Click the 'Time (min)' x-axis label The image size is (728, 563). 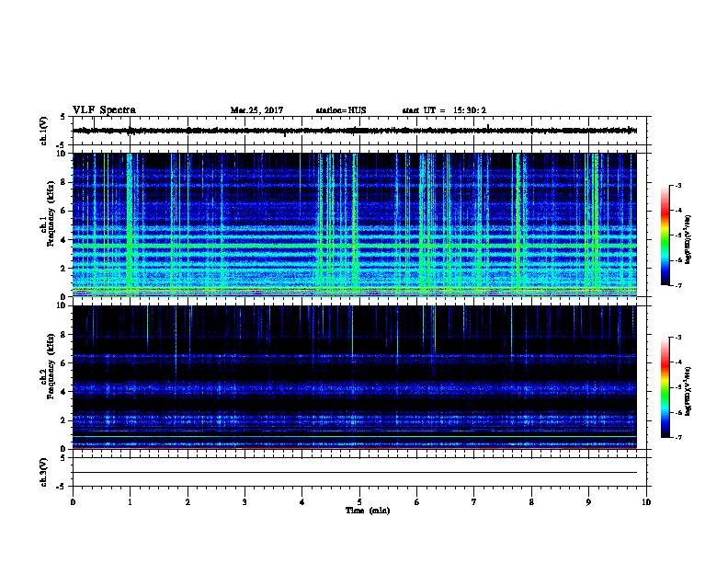368,511
